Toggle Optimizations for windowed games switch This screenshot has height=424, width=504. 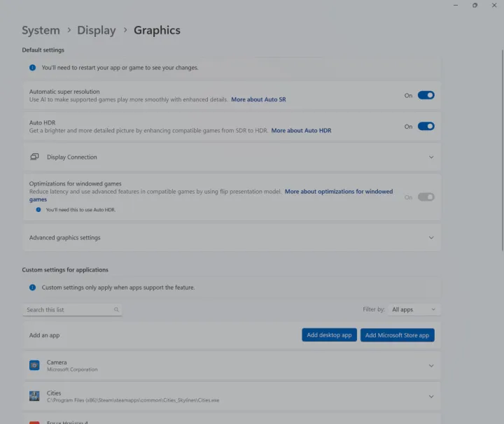click(x=426, y=197)
